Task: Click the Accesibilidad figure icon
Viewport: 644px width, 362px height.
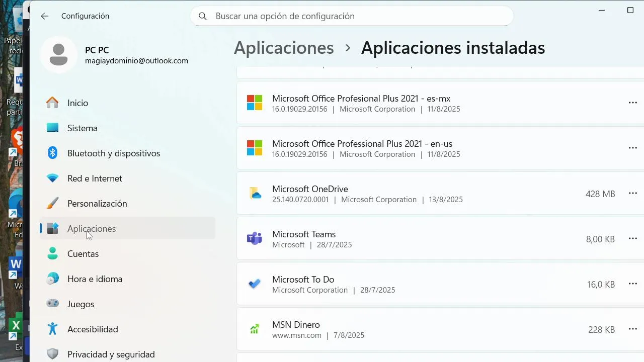Action: pyautogui.click(x=52, y=329)
